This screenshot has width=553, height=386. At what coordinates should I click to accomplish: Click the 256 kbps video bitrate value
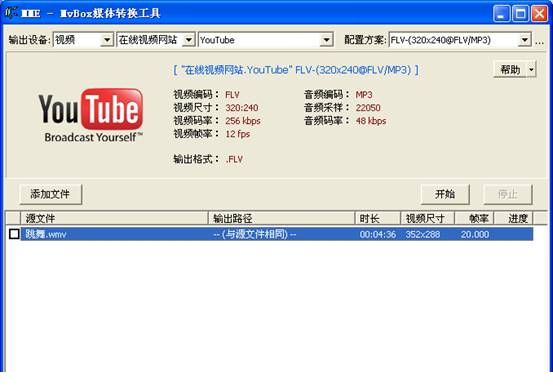click(243, 121)
